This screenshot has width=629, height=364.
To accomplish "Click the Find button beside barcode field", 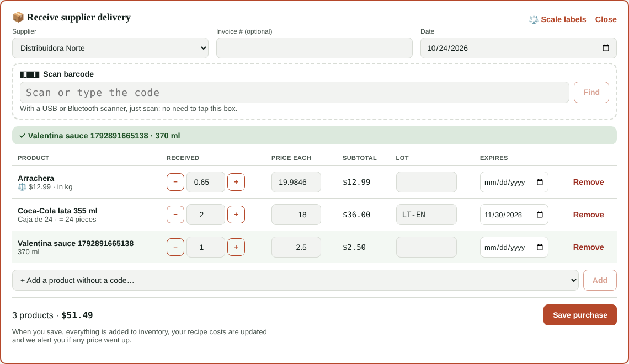I will coord(591,92).
